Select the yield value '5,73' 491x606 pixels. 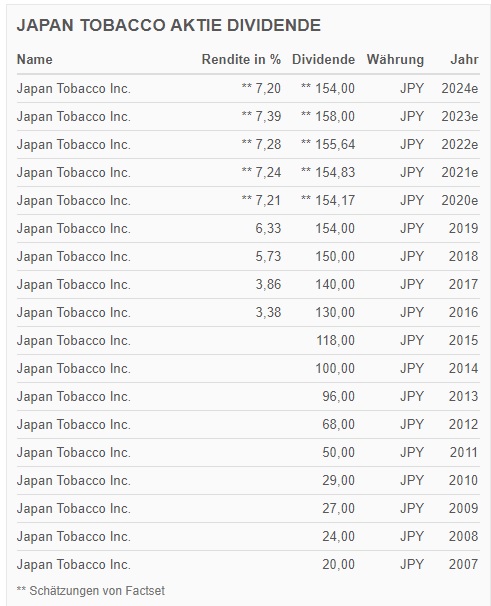[x=268, y=256]
